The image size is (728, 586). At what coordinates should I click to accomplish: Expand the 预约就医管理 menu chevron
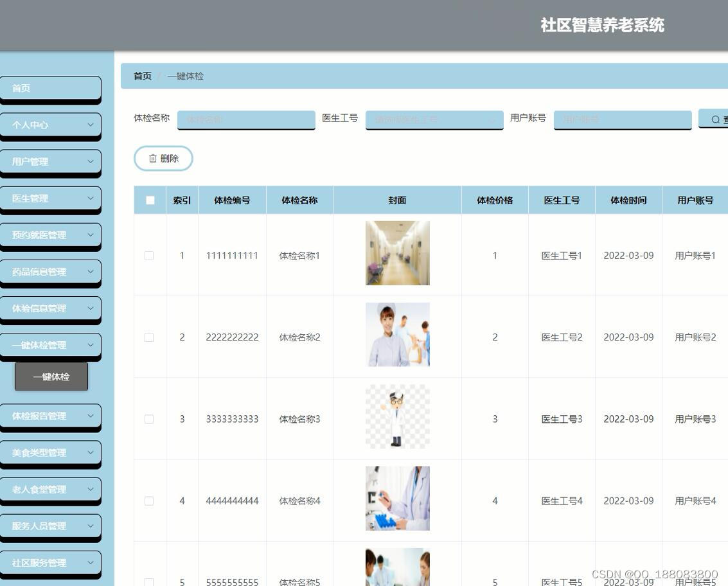click(x=91, y=235)
